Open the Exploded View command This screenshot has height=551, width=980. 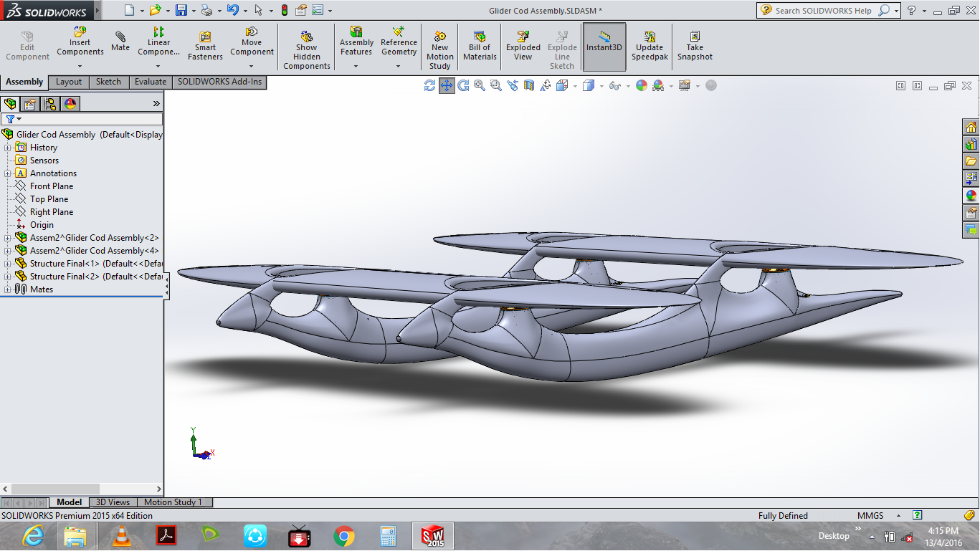click(x=523, y=46)
